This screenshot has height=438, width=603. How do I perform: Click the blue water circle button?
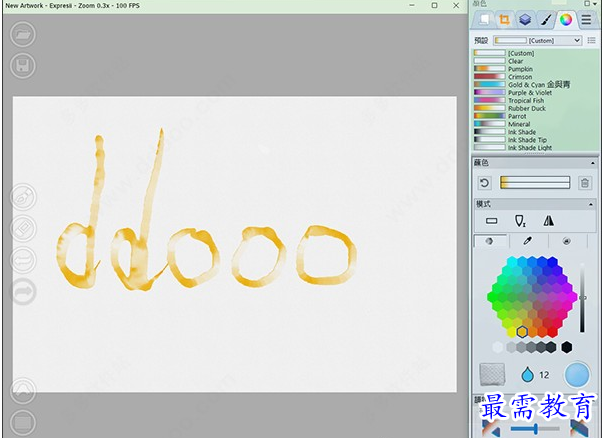pyautogui.click(x=577, y=375)
